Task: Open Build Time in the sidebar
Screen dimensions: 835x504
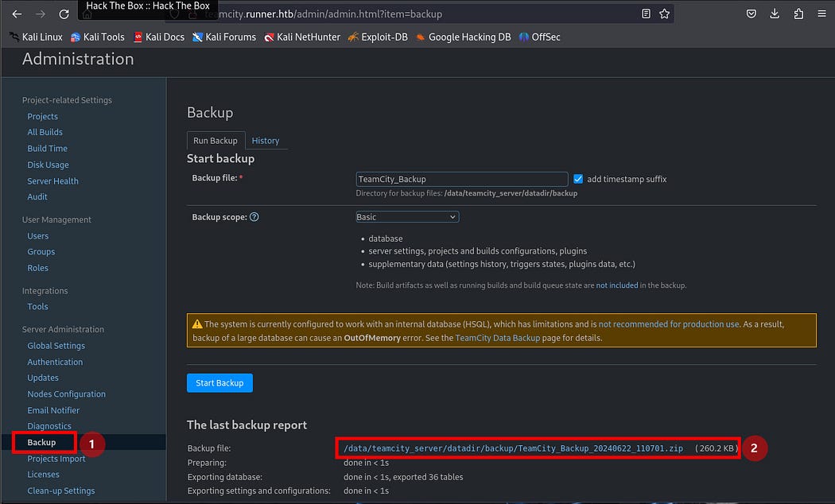Action: tap(48, 149)
